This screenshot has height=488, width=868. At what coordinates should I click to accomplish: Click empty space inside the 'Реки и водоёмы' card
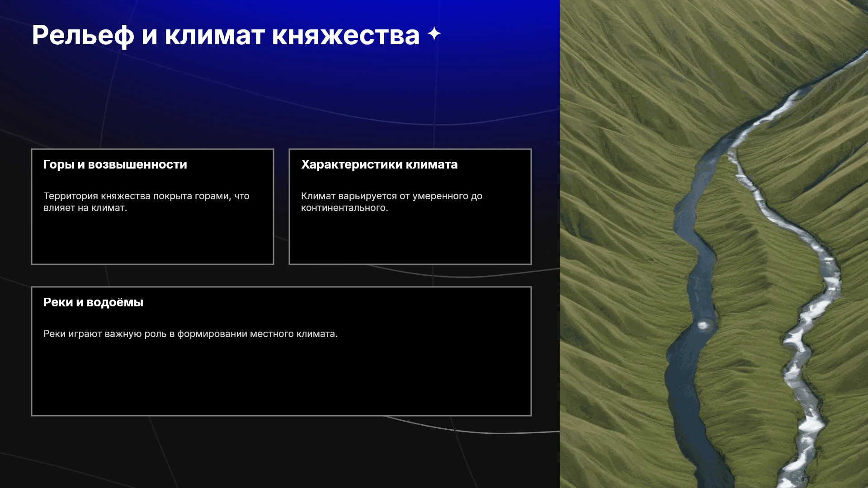coord(281,380)
